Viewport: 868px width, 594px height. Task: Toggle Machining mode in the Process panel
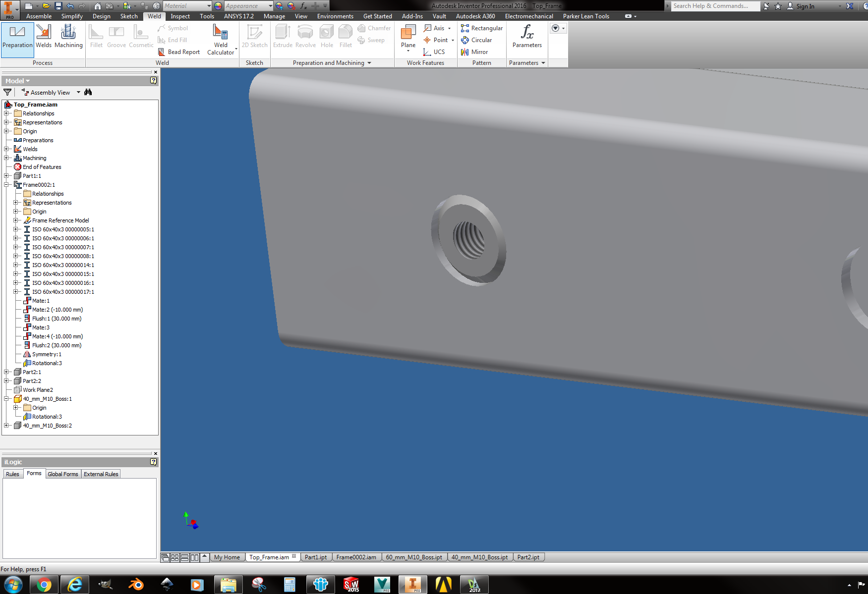[69, 36]
